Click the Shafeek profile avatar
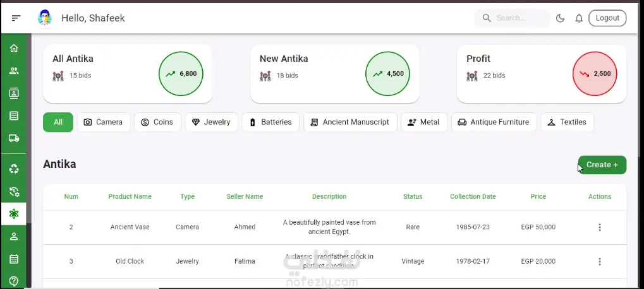644x289 pixels. [x=44, y=18]
